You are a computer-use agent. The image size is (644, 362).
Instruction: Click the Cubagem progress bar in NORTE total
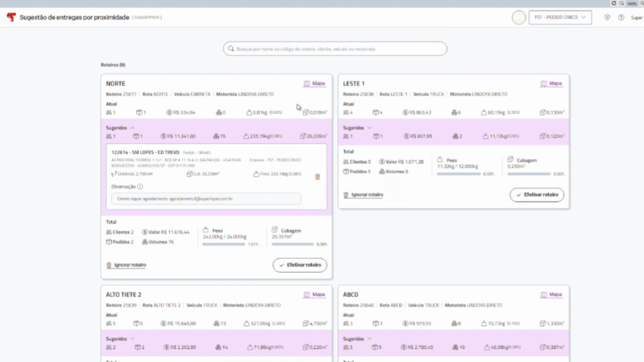(292, 244)
